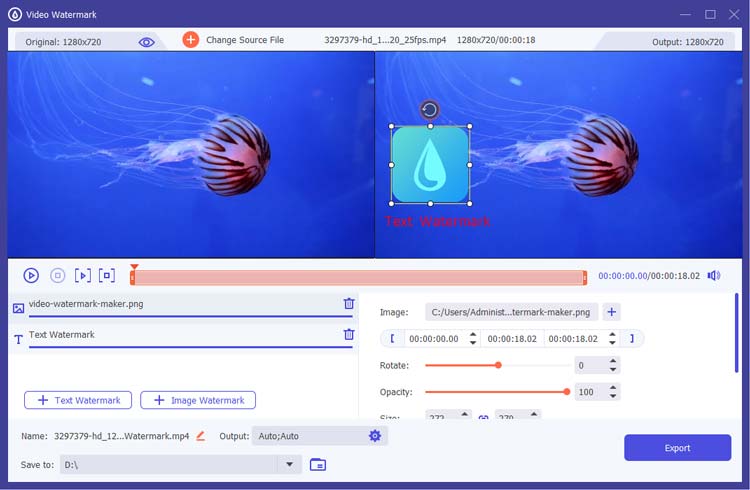Screen dimensions: 750x490
Task: Increase Opacity with up arrow
Action: click(x=613, y=388)
